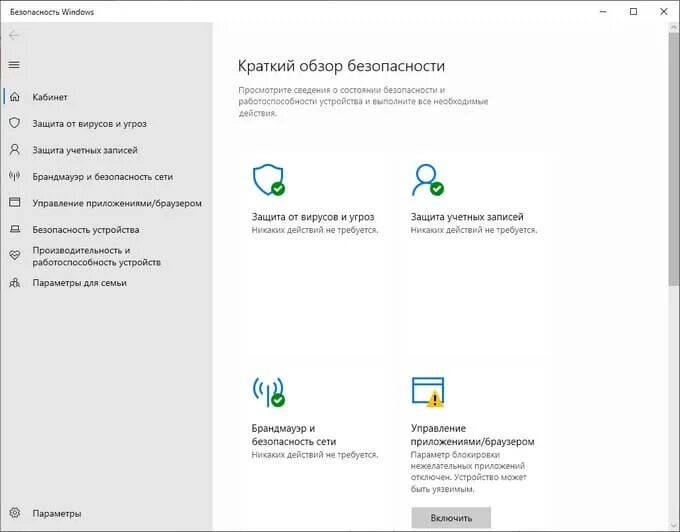This screenshot has height=532, width=680.
Task: Click the antenna firewall icon in the sidebar
Action: point(15,176)
